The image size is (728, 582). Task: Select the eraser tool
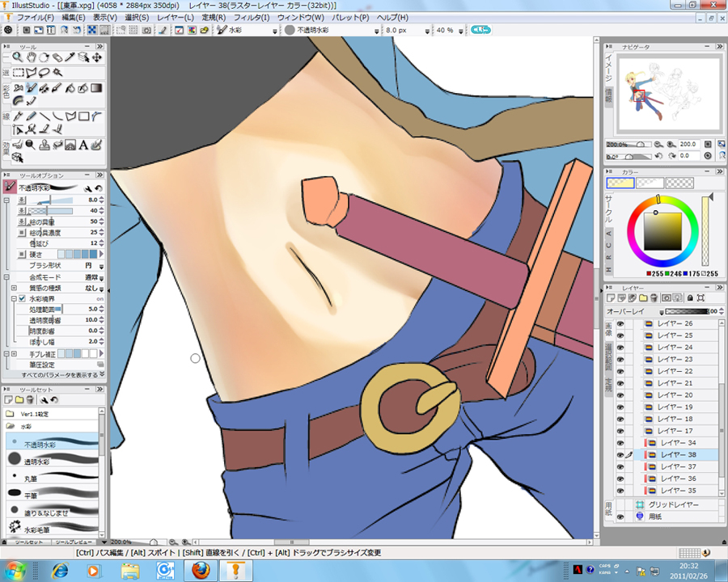pyautogui.click(x=57, y=57)
